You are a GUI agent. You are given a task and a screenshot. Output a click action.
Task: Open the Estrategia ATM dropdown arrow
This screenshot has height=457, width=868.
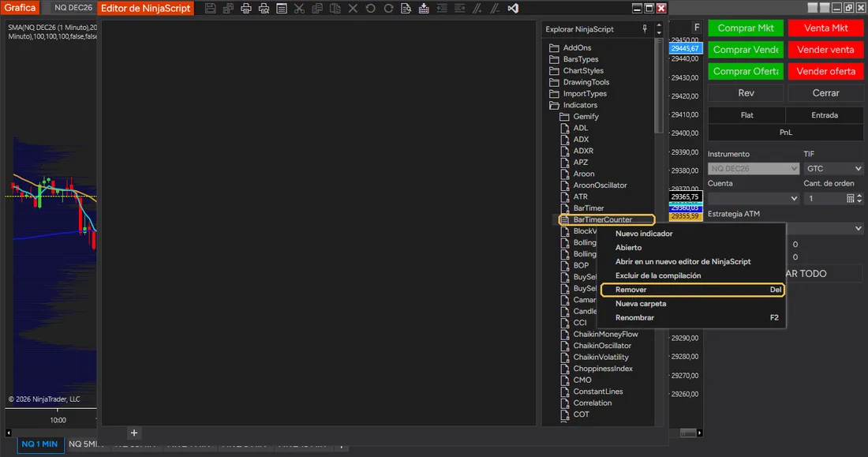coord(858,228)
